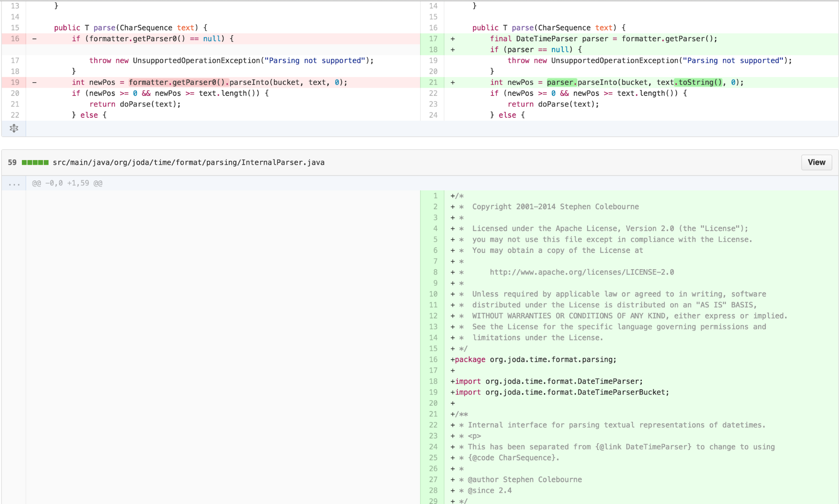Viewport: 839px width, 504px height.
Task: Click the removed line 'if (formatter.getParser0() == null) {'
Action: [153, 39]
